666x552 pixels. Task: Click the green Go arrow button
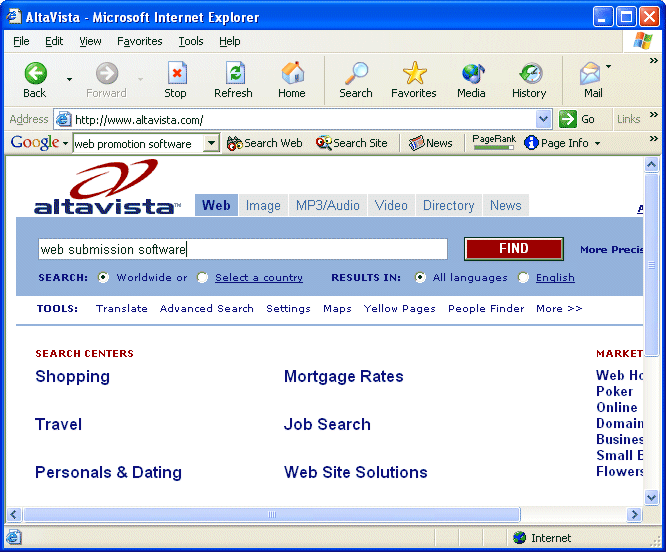[567, 119]
